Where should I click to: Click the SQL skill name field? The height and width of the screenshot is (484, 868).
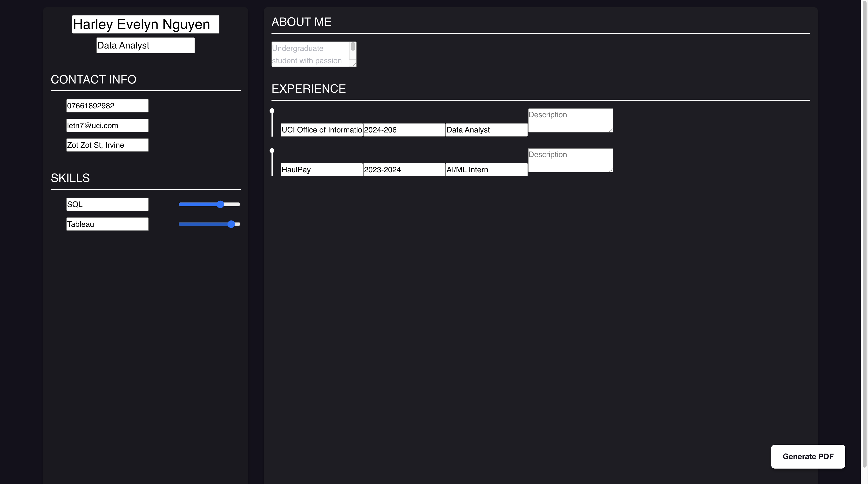107,204
